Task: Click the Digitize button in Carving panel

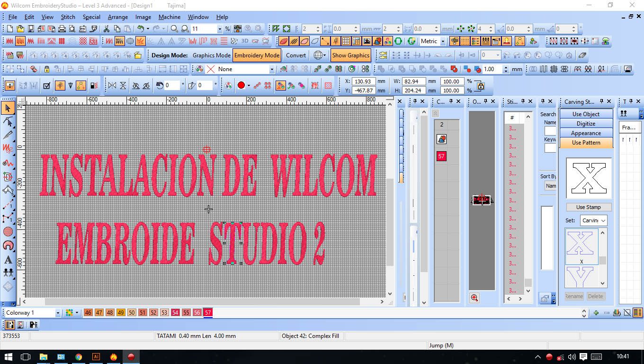Action: pos(586,124)
